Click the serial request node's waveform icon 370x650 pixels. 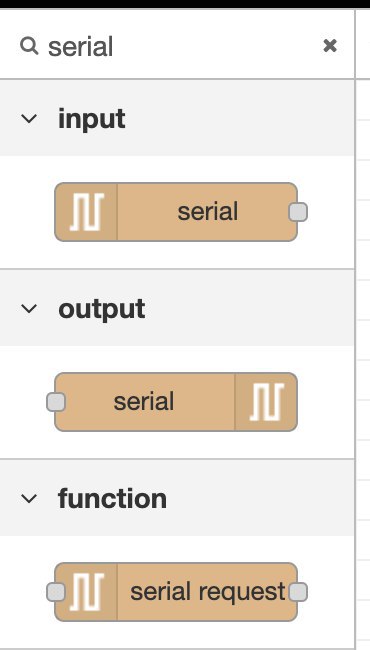point(86,592)
